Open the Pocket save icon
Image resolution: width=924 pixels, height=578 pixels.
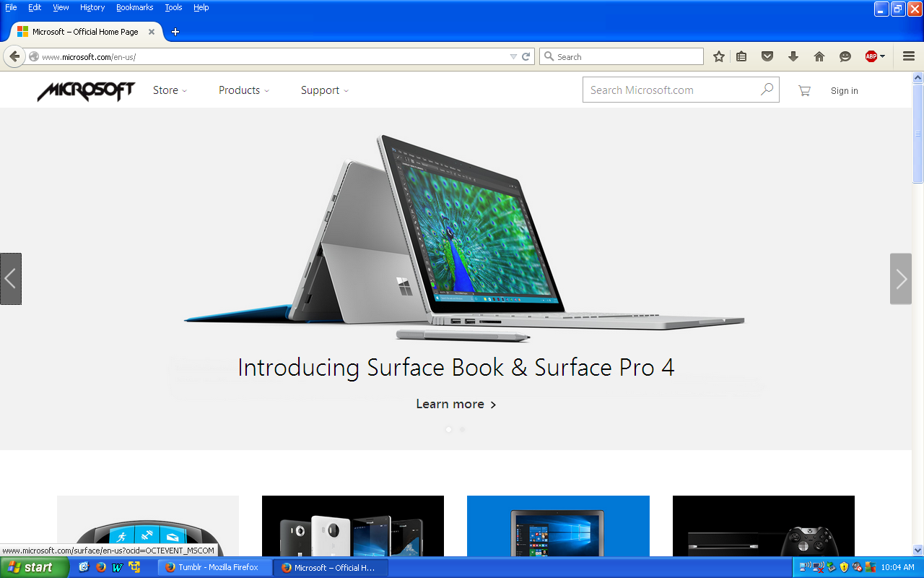click(x=767, y=56)
